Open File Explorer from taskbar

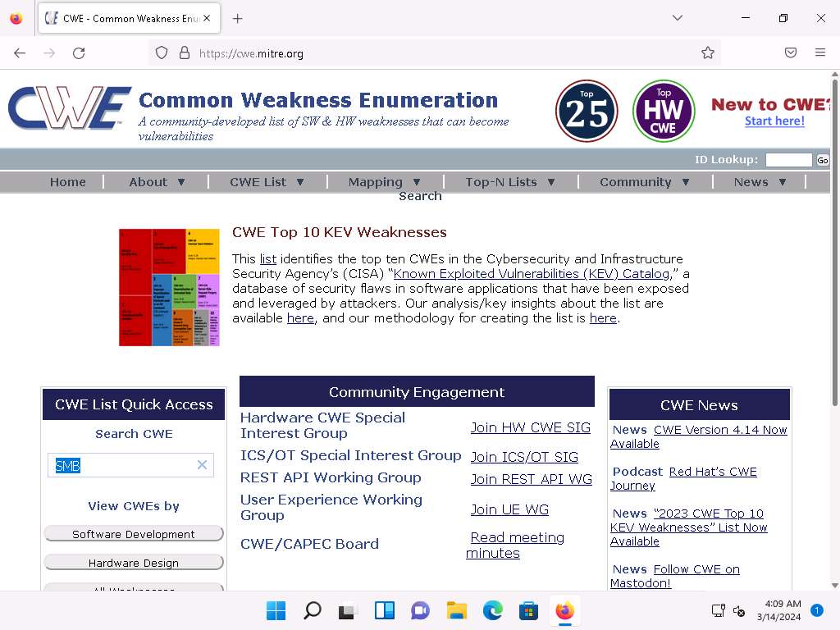[456, 611]
